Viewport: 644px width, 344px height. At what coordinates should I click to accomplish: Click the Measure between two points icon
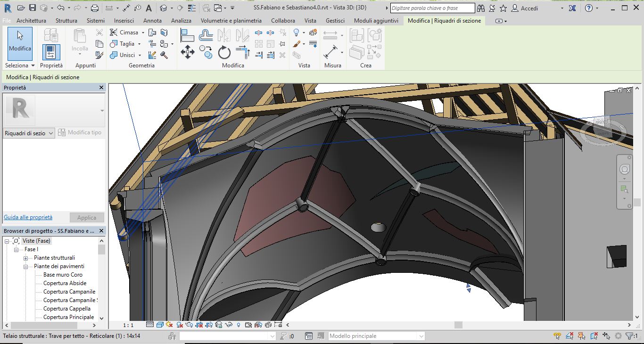click(330, 51)
